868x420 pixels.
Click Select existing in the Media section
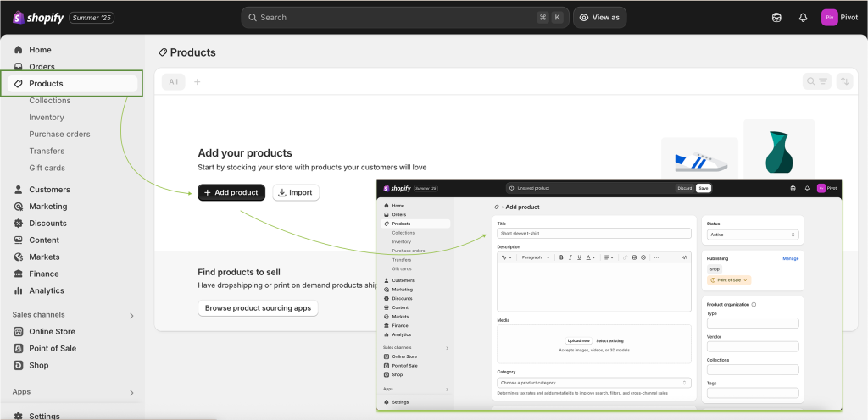(x=609, y=341)
